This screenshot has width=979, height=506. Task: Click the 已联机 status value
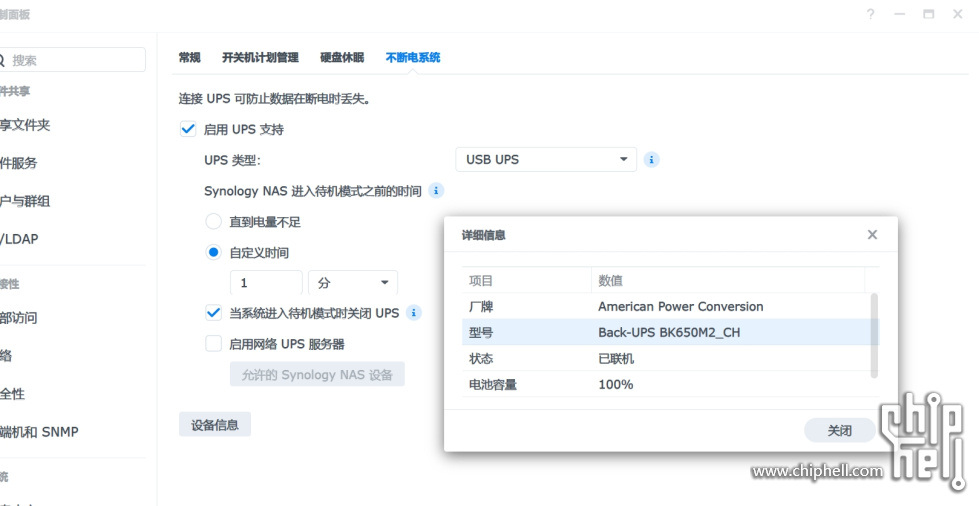(616, 359)
